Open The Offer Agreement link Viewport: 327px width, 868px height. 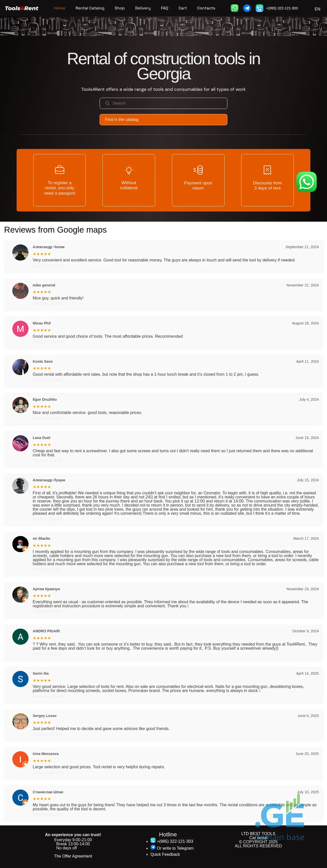point(73,856)
